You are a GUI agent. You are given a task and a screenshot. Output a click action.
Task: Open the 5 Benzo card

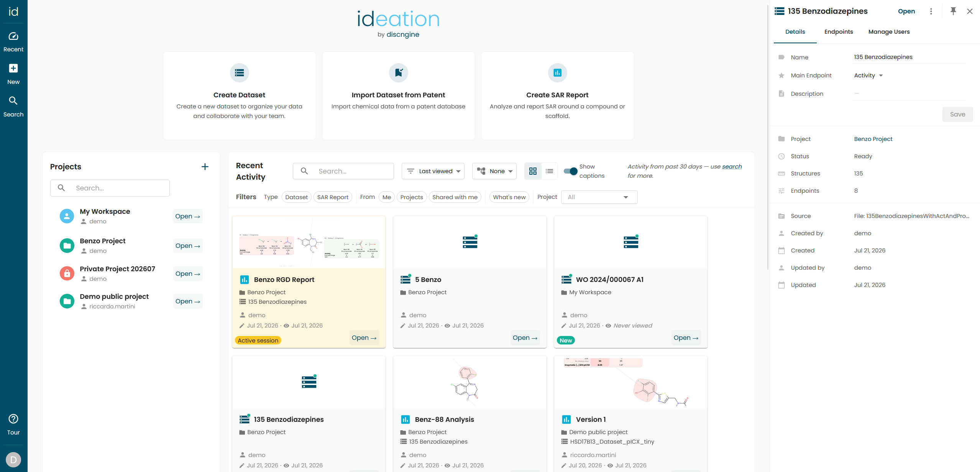pos(525,338)
